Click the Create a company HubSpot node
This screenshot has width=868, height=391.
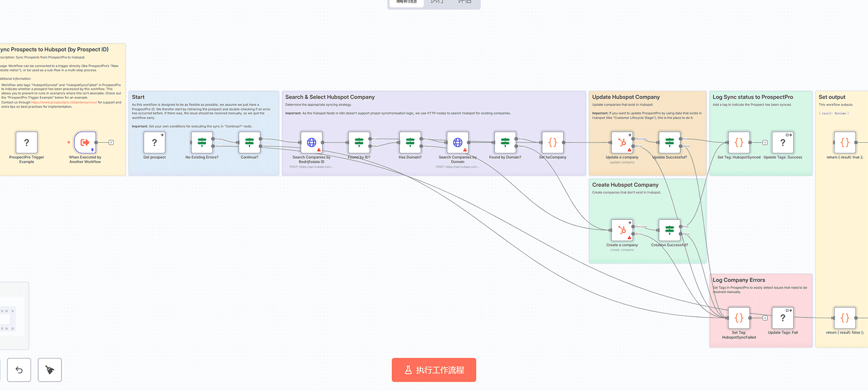click(622, 230)
